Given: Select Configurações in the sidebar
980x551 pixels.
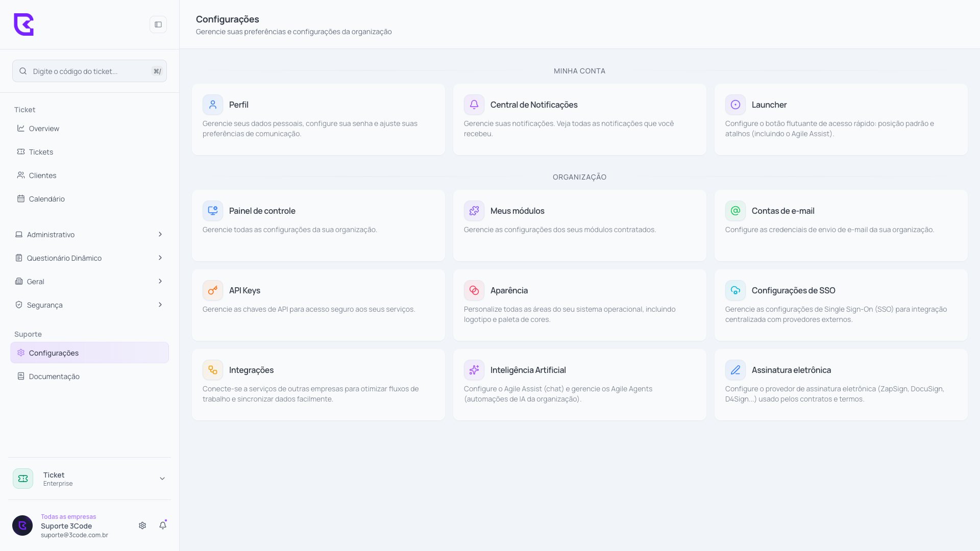Looking at the screenshot, I should [89, 353].
